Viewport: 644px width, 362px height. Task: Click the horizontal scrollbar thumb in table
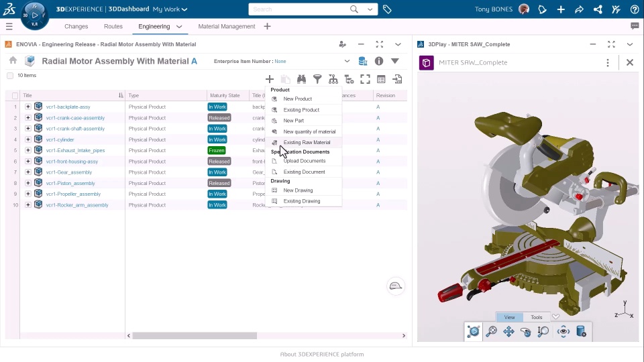click(x=195, y=336)
